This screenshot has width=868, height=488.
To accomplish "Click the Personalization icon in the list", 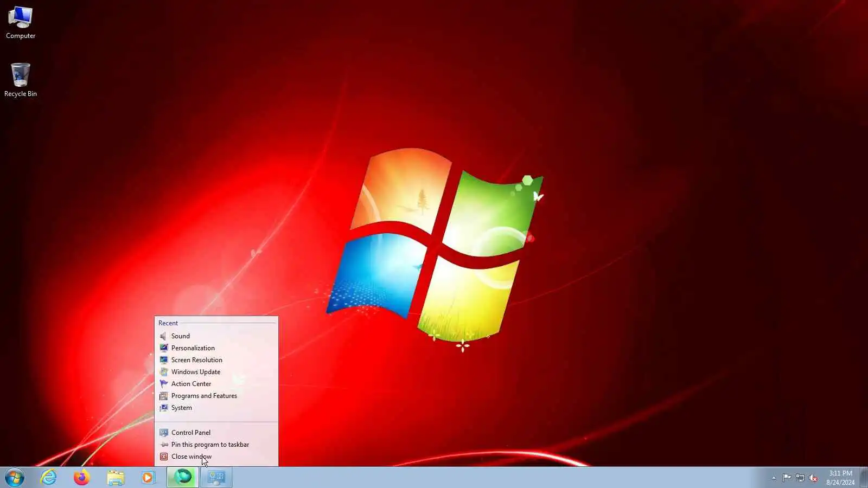I will click(163, 348).
